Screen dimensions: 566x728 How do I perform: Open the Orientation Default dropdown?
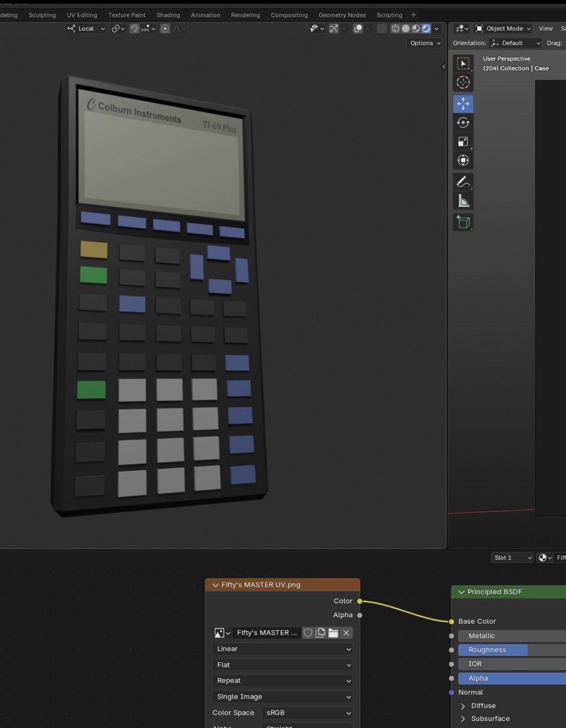(515, 43)
